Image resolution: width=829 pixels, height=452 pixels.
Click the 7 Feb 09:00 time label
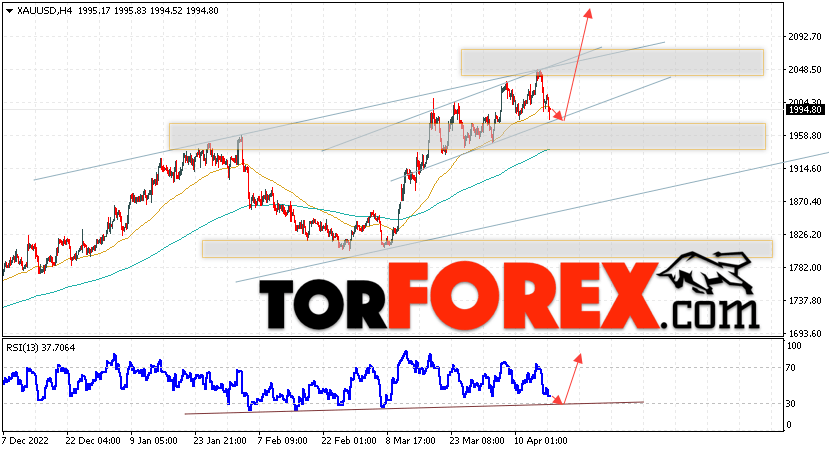tap(282, 440)
